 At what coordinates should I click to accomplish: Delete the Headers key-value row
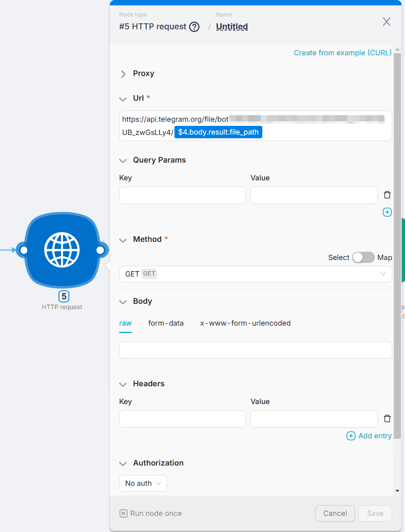(x=387, y=419)
